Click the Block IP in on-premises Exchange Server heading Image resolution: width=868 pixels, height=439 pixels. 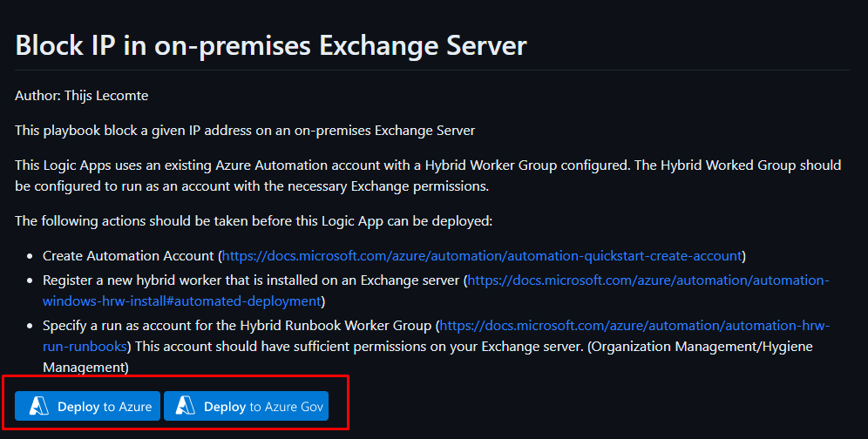(x=271, y=45)
